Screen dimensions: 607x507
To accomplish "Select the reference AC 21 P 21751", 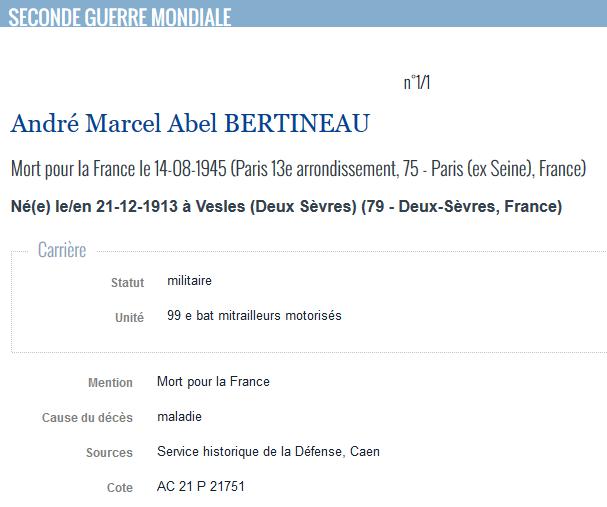I will point(201,486).
